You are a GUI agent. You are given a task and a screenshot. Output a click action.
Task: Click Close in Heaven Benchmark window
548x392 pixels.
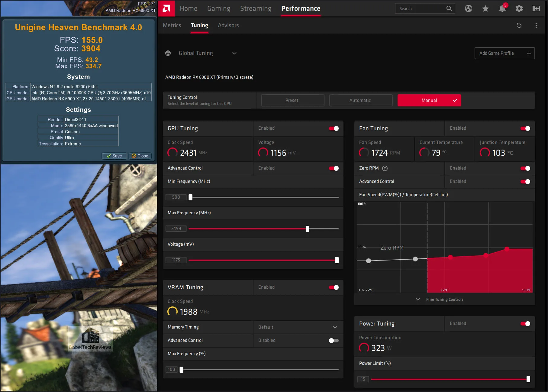click(x=140, y=156)
